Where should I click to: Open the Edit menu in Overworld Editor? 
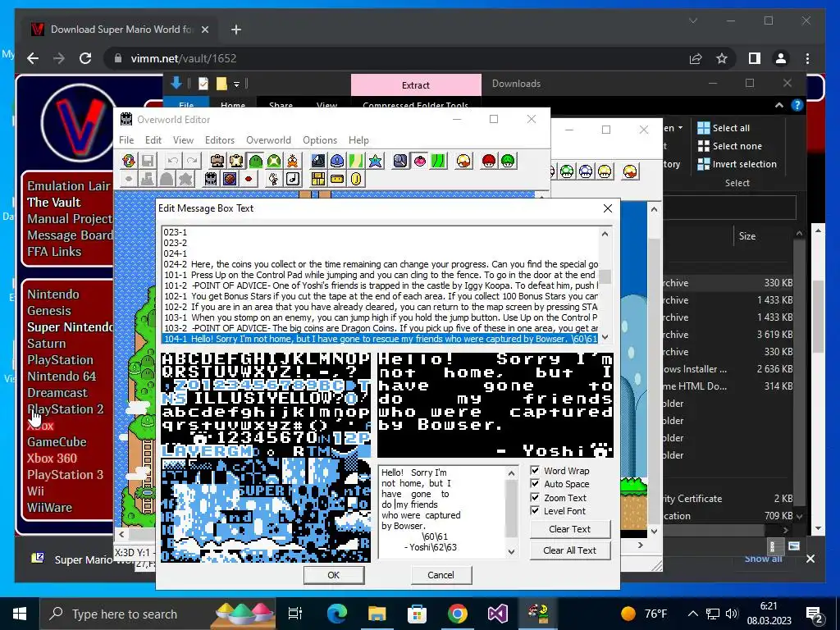(153, 139)
